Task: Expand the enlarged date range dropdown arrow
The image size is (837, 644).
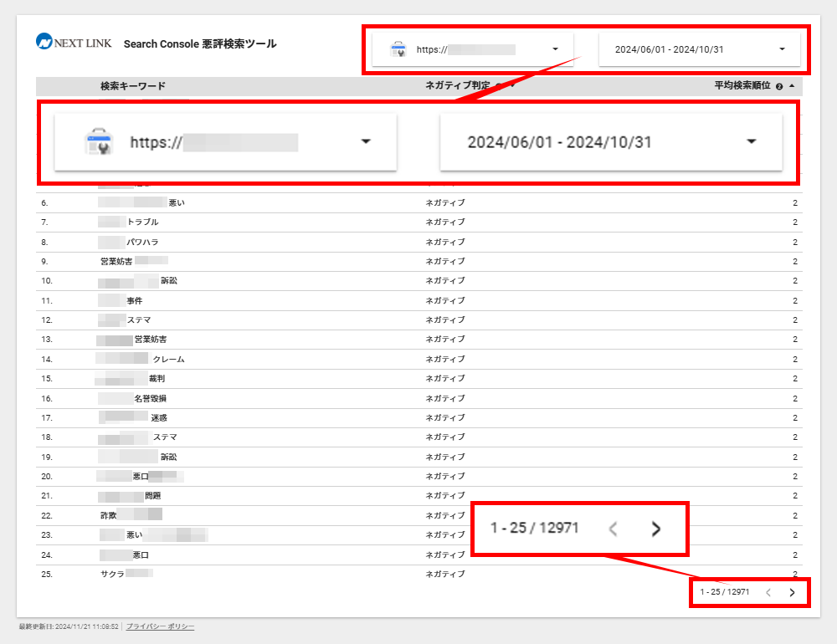Action: (751, 142)
